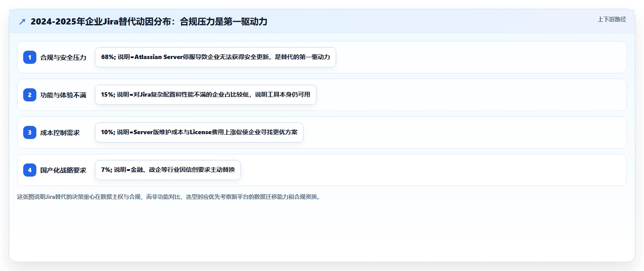The height and width of the screenshot is (271, 644).
Task: Click the 功能与体验不满 label
Action: (x=63, y=95)
